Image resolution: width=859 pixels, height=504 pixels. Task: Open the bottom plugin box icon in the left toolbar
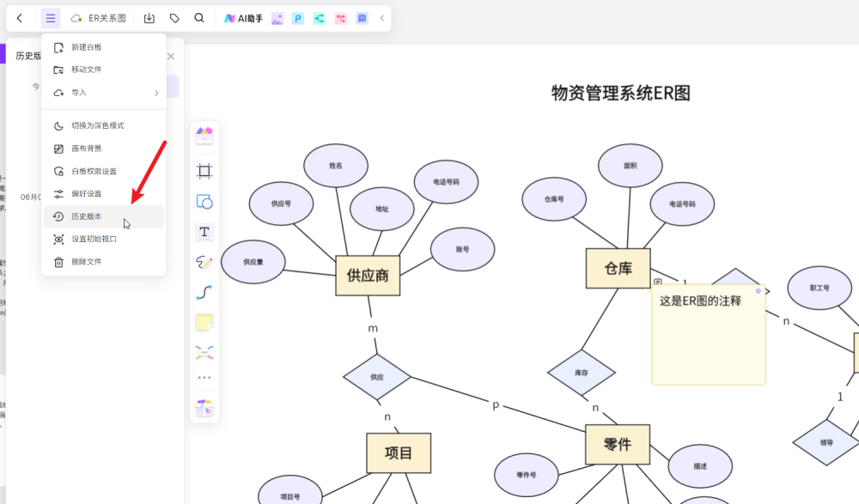204,408
